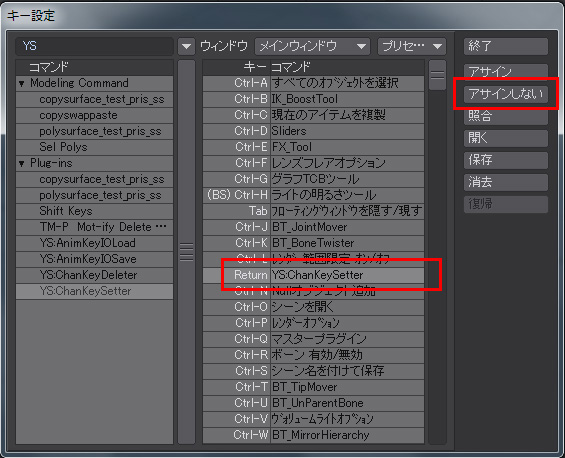
Task: Select the Return YS:ChanKeySetter key row
Action: click(x=313, y=275)
